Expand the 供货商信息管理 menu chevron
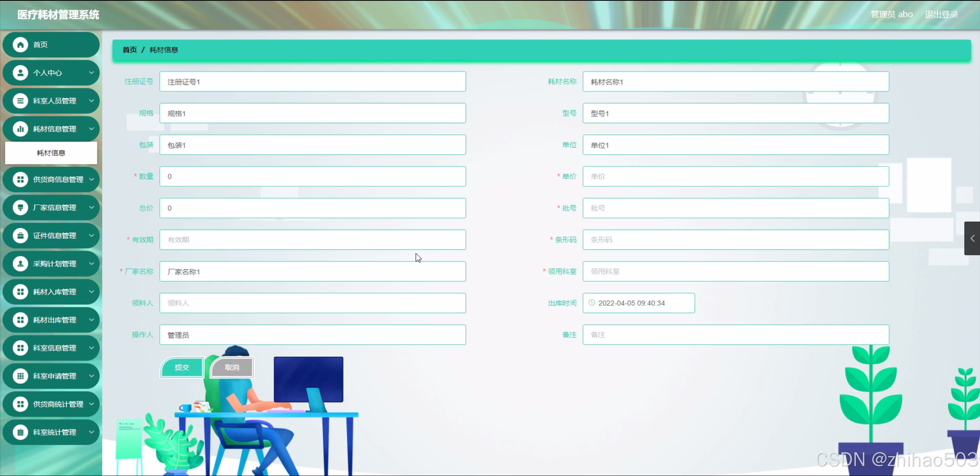980x476 pixels. 92,179
